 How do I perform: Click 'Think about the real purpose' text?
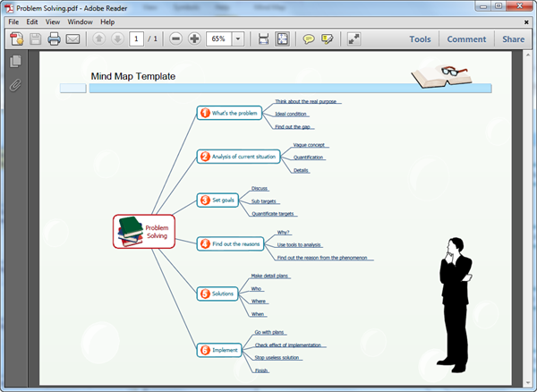(305, 101)
